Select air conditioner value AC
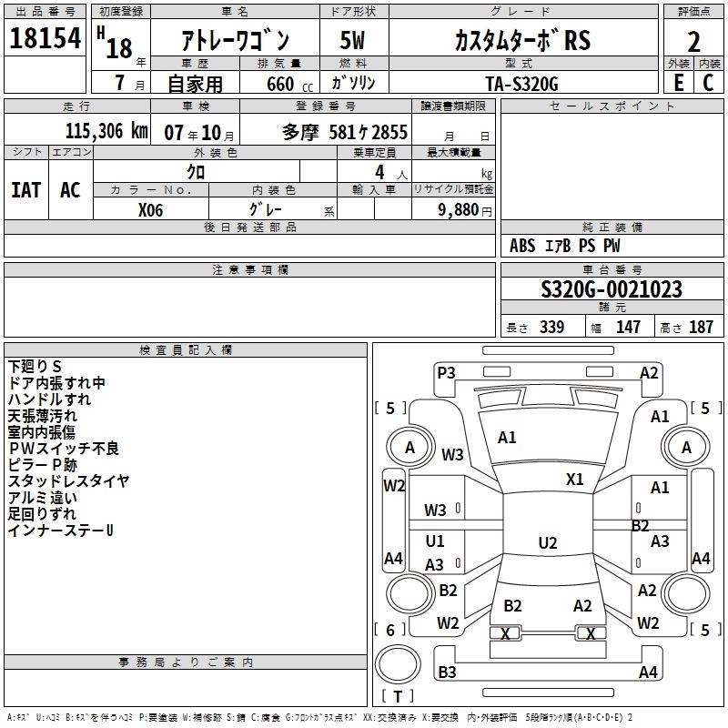 [x=71, y=190]
